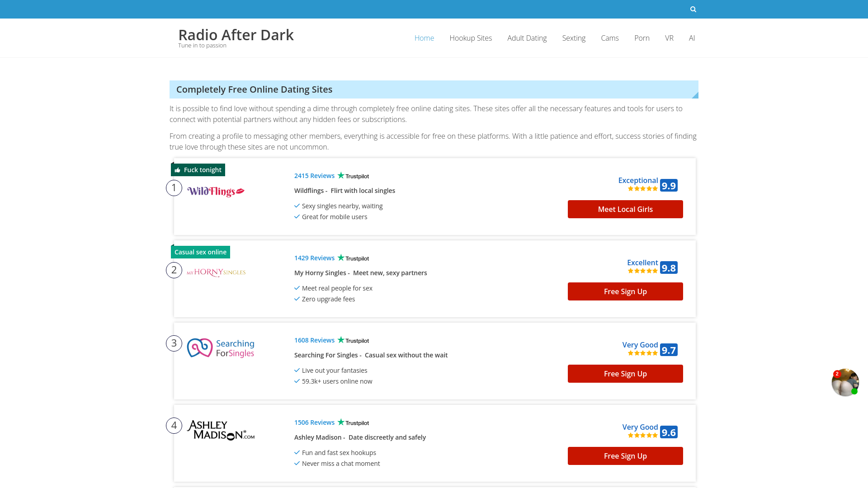Click the stars beside the 9.7 score
The height and width of the screenshot is (488, 868).
click(x=643, y=353)
